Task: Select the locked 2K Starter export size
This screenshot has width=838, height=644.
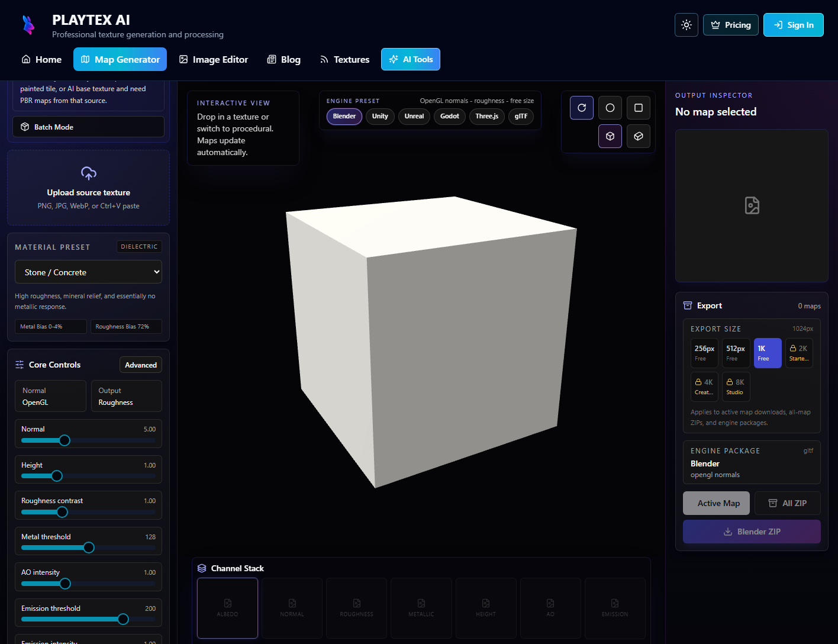Action: tap(799, 353)
